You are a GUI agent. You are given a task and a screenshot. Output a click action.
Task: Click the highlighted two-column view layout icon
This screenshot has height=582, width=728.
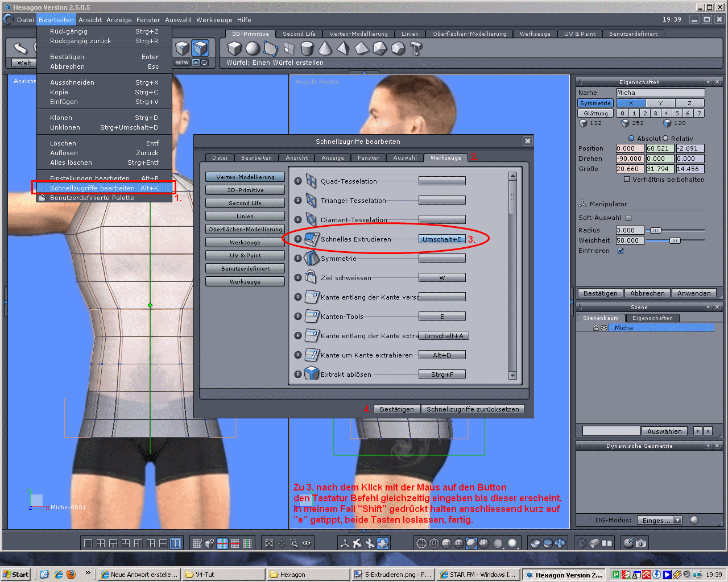pos(176,543)
